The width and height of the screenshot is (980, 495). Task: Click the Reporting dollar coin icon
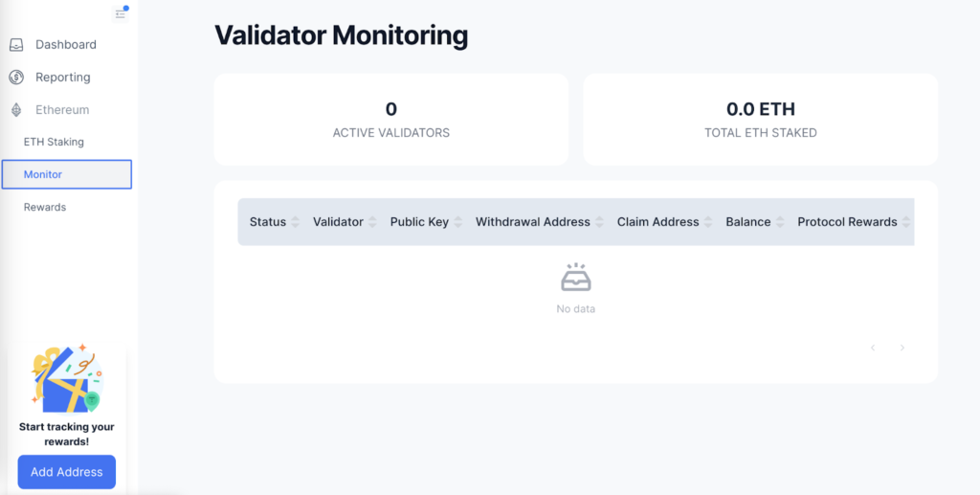(16, 78)
